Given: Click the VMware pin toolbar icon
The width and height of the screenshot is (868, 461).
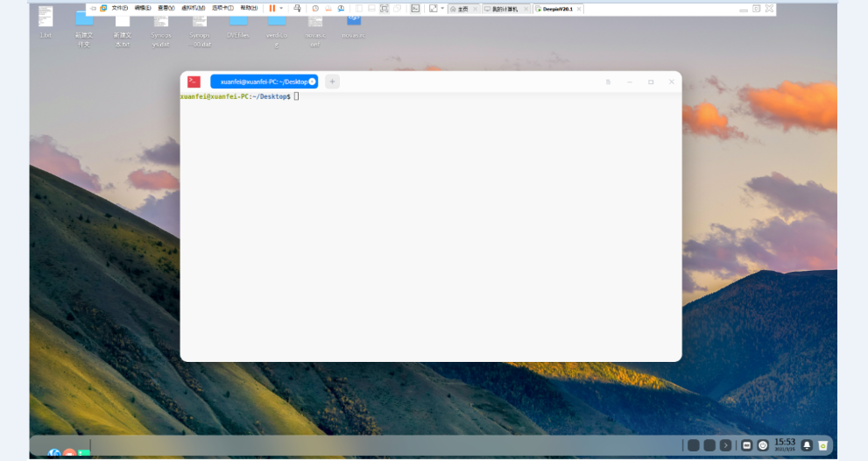Looking at the screenshot, I should 93,8.
